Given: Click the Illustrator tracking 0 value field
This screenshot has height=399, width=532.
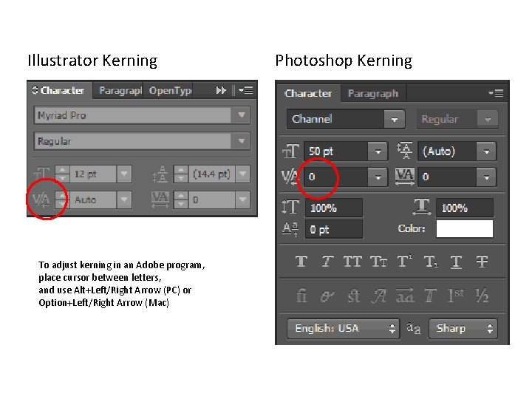Looking at the screenshot, I should tap(212, 199).
